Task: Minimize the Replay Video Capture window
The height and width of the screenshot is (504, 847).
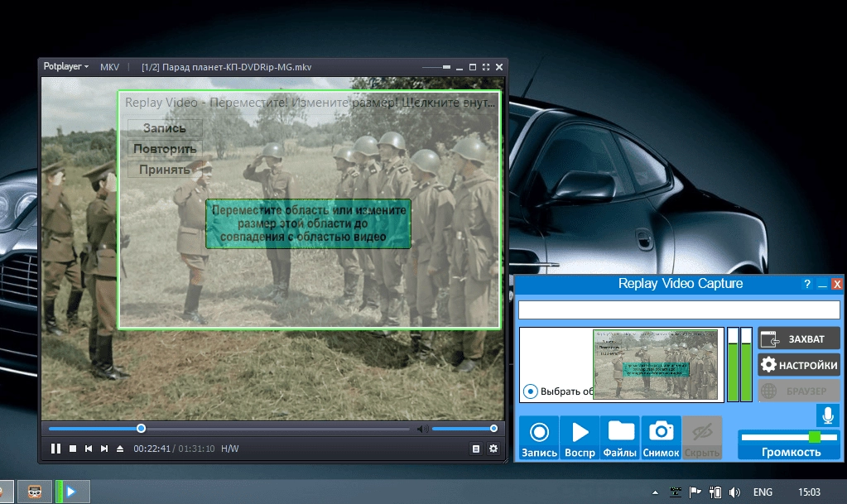Action: (x=822, y=284)
